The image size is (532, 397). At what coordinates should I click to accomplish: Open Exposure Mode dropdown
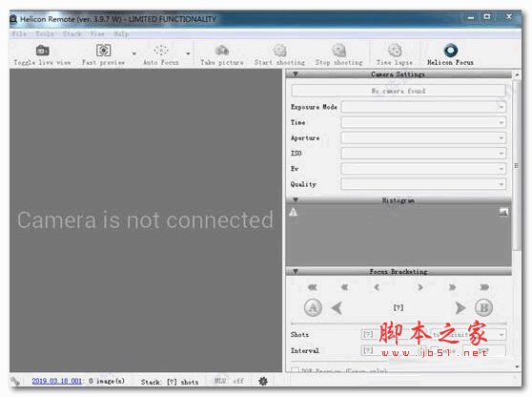[423, 107]
